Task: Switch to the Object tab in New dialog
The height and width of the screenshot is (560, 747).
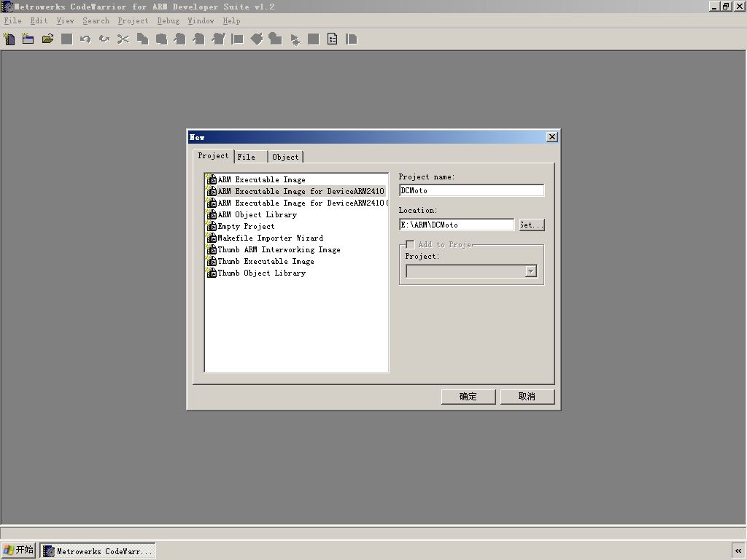Action: click(285, 157)
